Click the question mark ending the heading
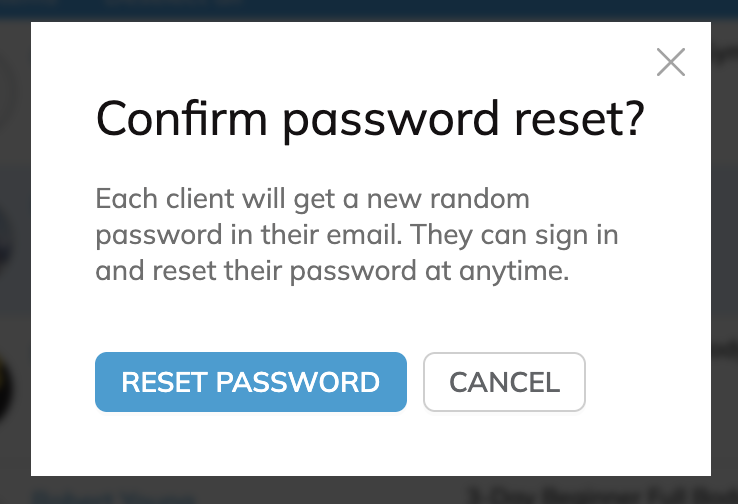Viewport: 738px width, 504px height. [634, 118]
